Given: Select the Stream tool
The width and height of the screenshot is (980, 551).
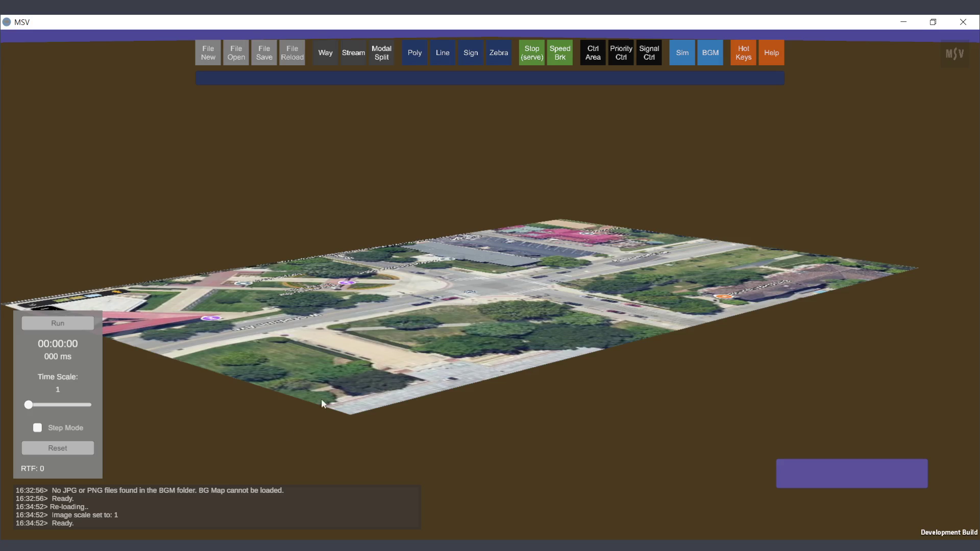Looking at the screenshot, I should [353, 53].
